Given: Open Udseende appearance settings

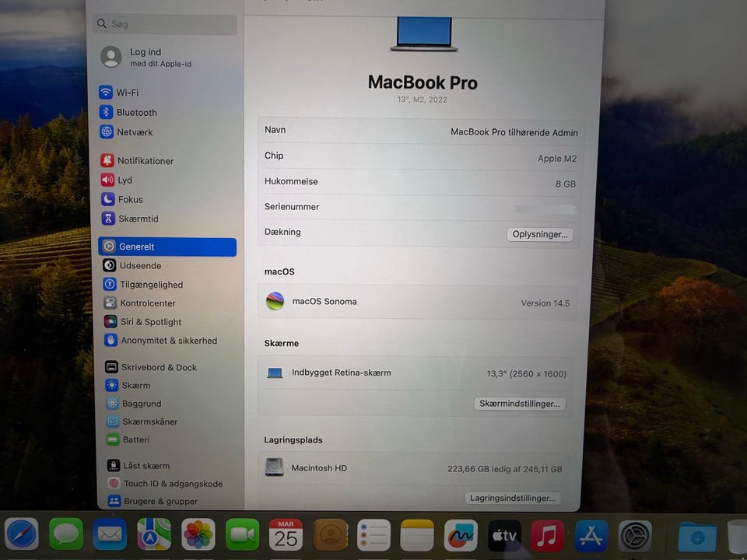Looking at the screenshot, I should (132, 265).
